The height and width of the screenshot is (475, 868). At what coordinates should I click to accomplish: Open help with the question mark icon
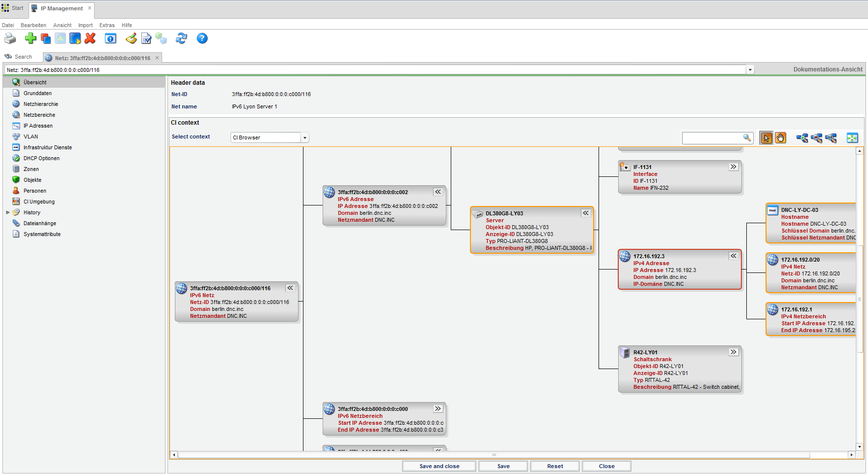pyautogui.click(x=202, y=38)
